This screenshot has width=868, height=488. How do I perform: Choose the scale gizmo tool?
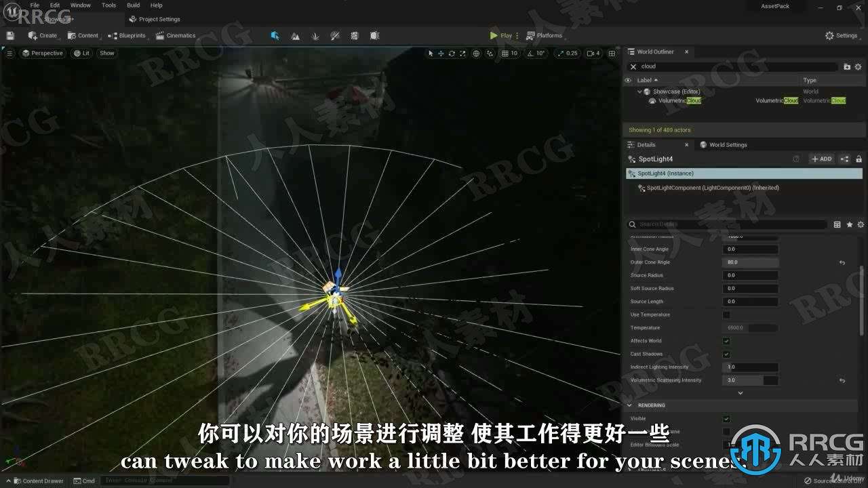pos(462,53)
